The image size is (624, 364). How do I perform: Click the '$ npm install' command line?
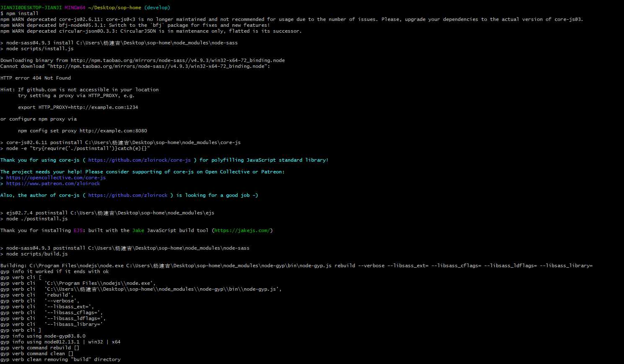(19, 13)
